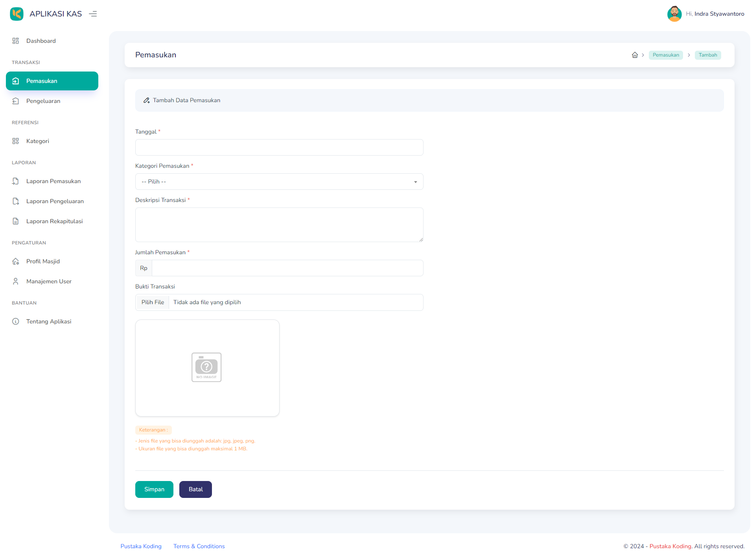Click the Simpan button
Image resolution: width=755 pixels, height=560 pixels.
click(154, 489)
